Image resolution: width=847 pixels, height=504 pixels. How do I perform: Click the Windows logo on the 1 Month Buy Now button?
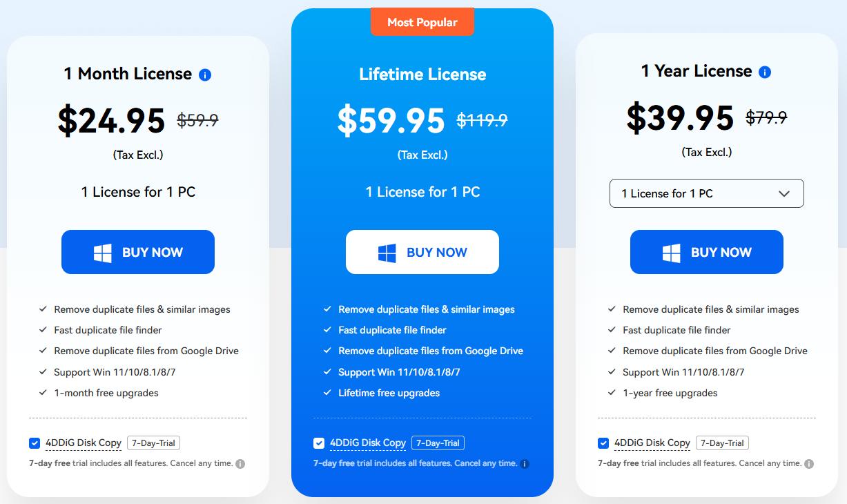coord(102,252)
